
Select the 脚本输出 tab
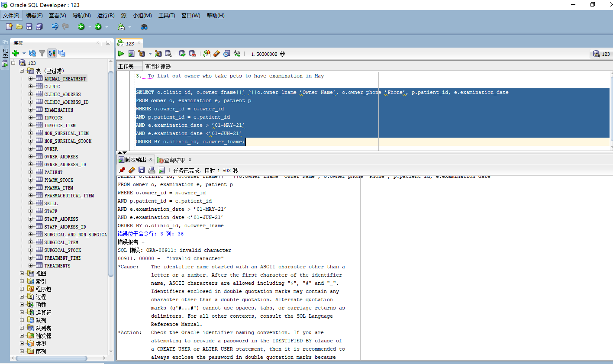tap(136, 160)
